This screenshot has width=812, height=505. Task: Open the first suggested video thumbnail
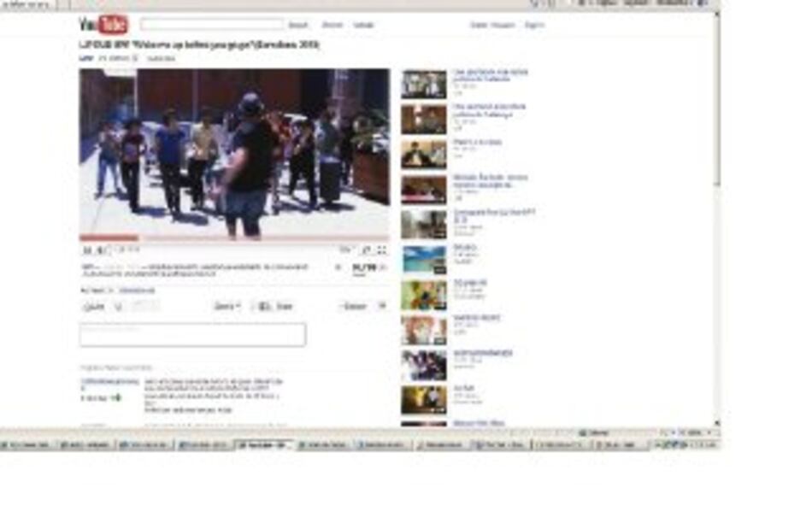[424, 85]
